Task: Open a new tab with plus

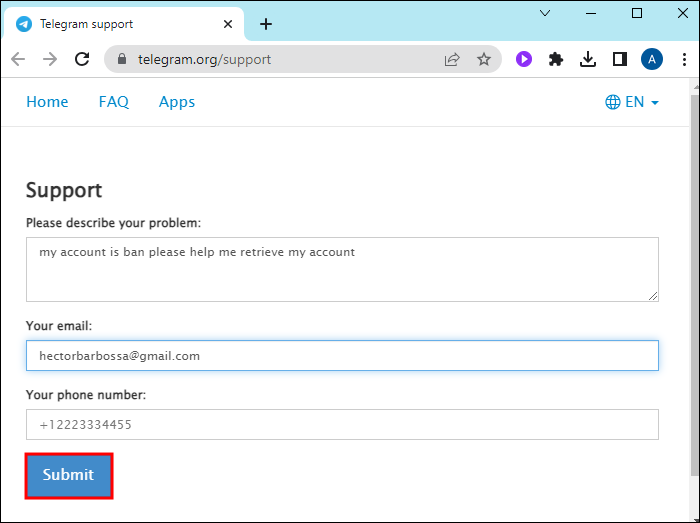Action: click(x=266, y=24)
